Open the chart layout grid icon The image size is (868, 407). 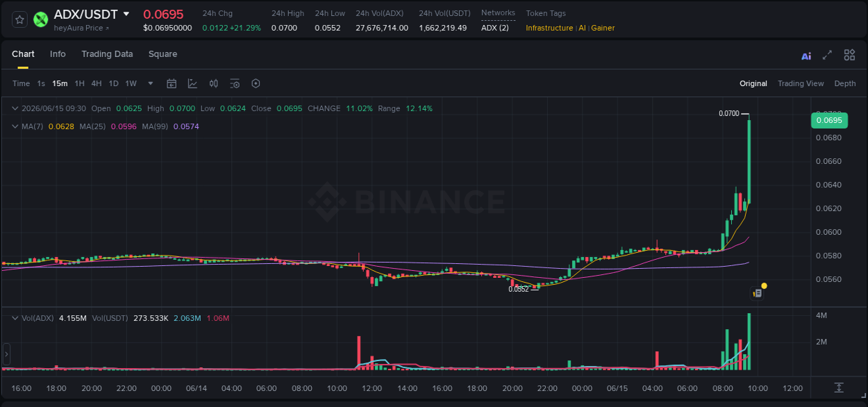tap(849, 55)
